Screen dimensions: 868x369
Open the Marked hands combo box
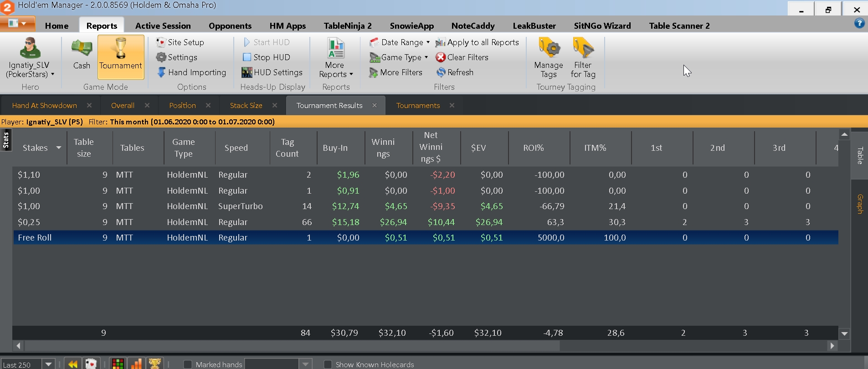[x=278, y=364]
